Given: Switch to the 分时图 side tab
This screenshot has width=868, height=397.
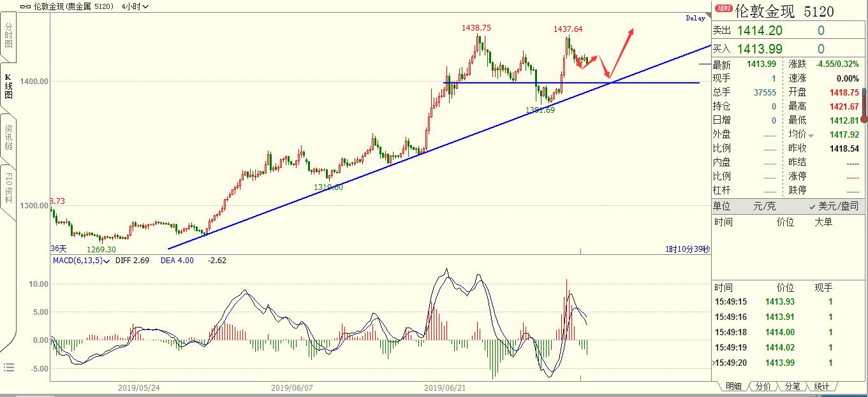Looking at the screenshot, I should pyautogui.click(x=8, y=36).
